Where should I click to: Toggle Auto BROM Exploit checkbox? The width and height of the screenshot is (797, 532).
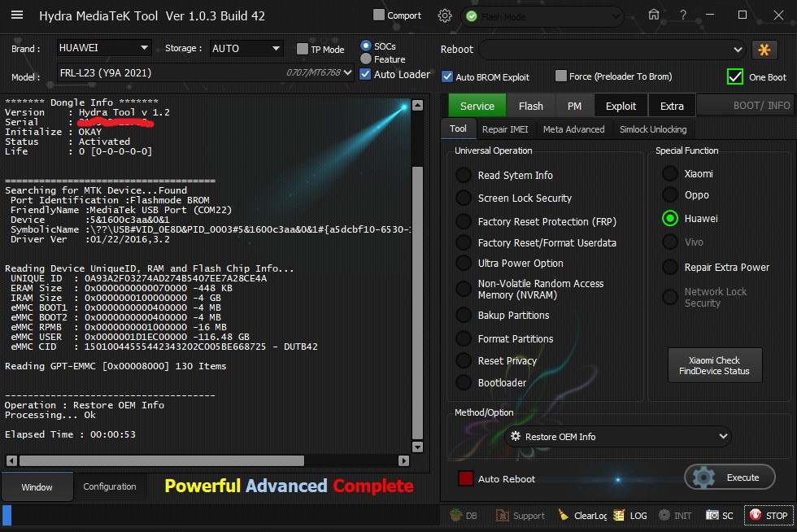pos(447,76)
